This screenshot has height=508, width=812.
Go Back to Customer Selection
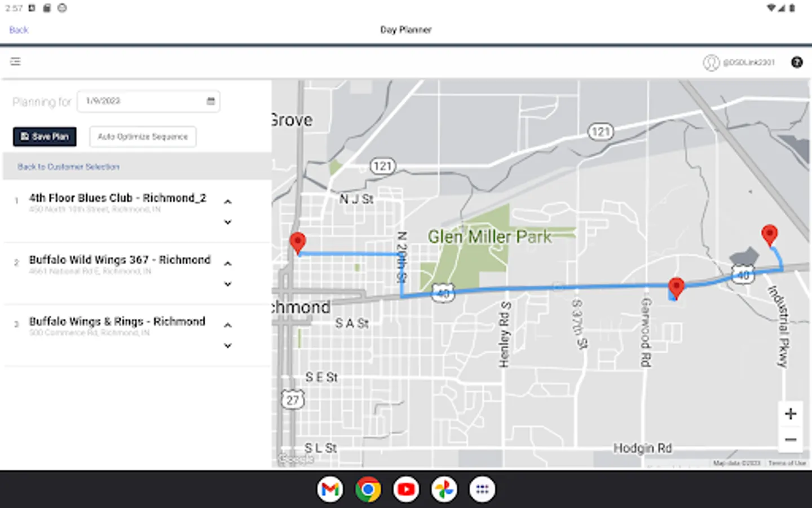pyautogui.click(x=68, y=167)
